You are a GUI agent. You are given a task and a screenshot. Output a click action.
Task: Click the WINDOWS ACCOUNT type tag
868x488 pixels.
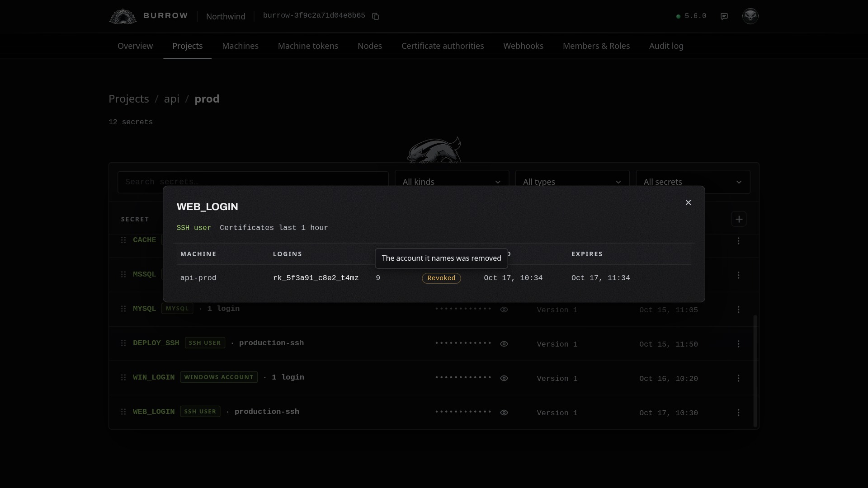[x=219, y=377]
